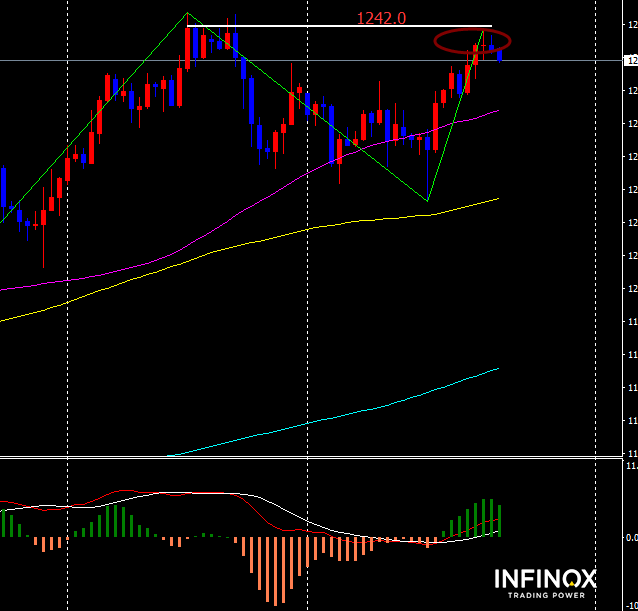This screenshot has height=611, width=638.
Task: Select the white horizontal resistance line
Action: [x=339, y=26]
